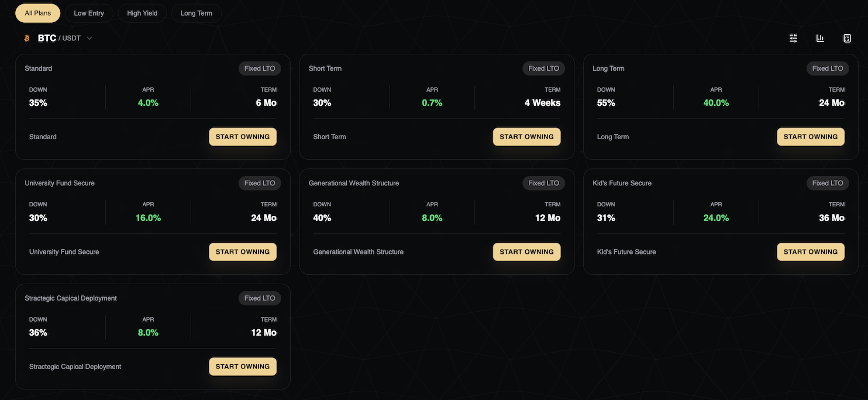
Task: Click the 40.0% APR on Long Term card
Action: click(716, 103)
